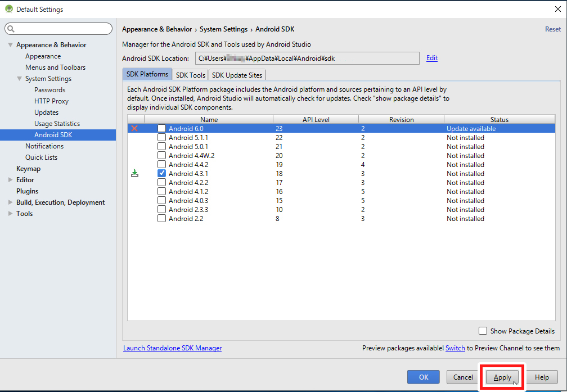The height and width of the screenshot is (392, 567).
Task: Open Updates settings page
Action: point(46,112)
